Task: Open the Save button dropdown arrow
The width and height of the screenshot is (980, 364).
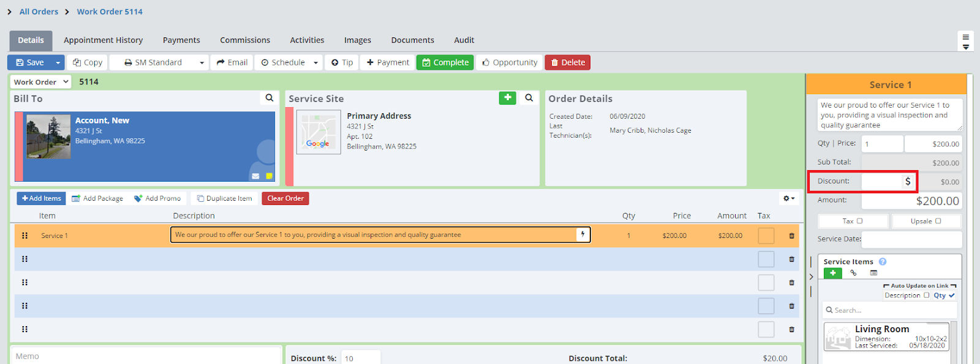Action: (58, 62)
